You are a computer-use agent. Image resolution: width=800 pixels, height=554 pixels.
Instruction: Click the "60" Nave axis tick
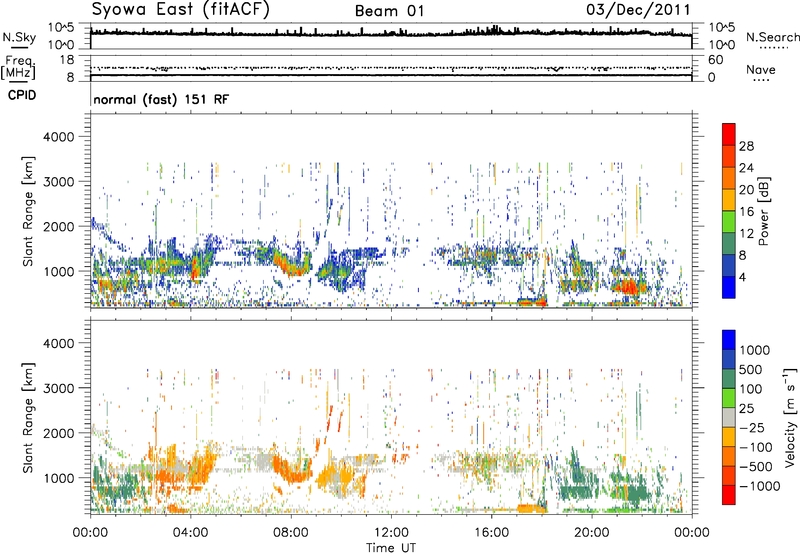(715, 60)
